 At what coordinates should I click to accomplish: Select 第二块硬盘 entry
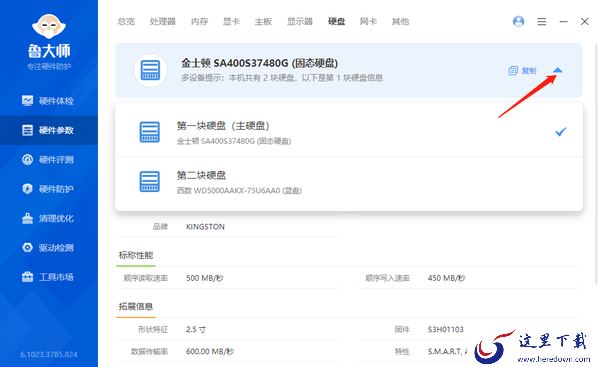(x=349, y=182)
